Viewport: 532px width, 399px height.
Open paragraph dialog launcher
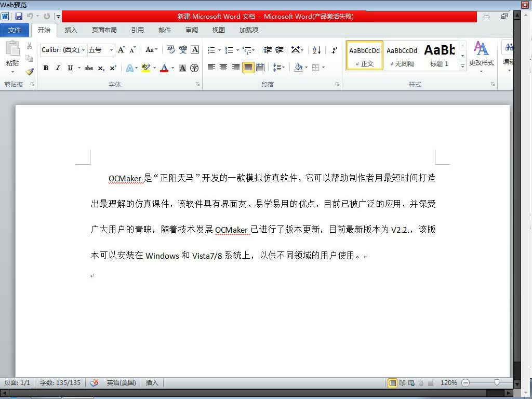[x=337, y=84]
